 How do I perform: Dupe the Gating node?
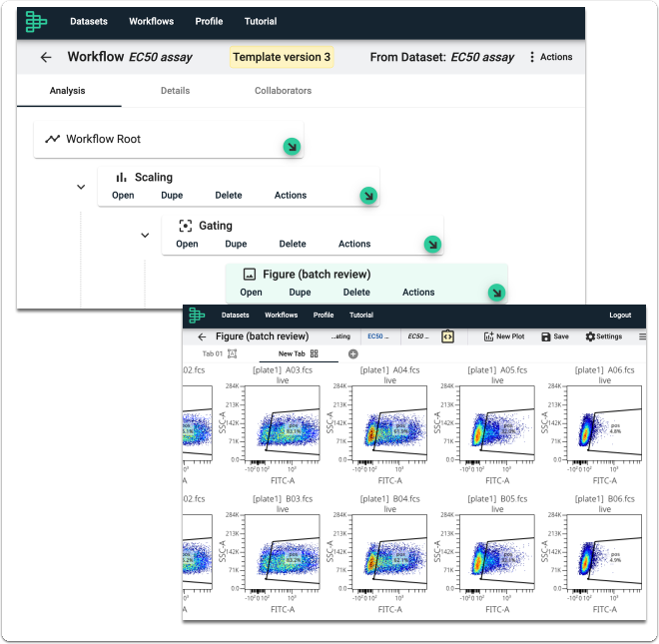(x=236, y=244)
